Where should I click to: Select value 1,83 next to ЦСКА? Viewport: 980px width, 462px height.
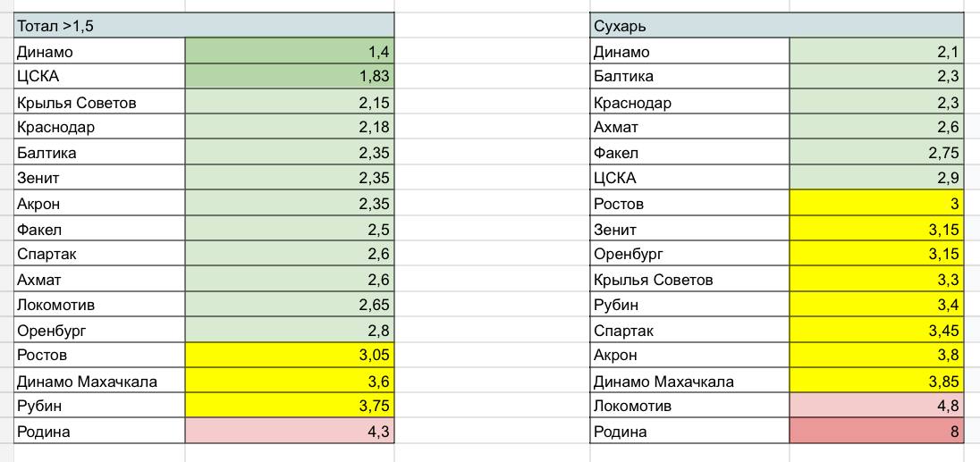coord(290,76)
